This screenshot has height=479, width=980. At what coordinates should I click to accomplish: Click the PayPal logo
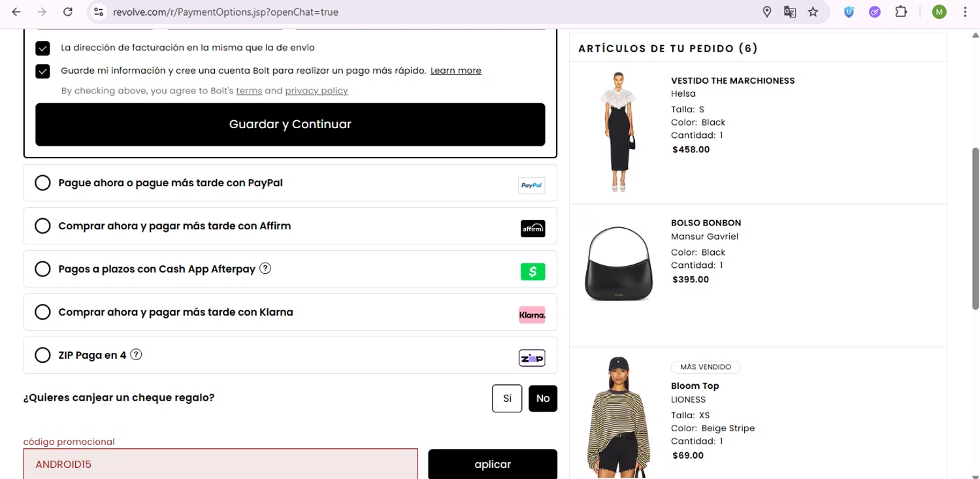pos(532,186)
